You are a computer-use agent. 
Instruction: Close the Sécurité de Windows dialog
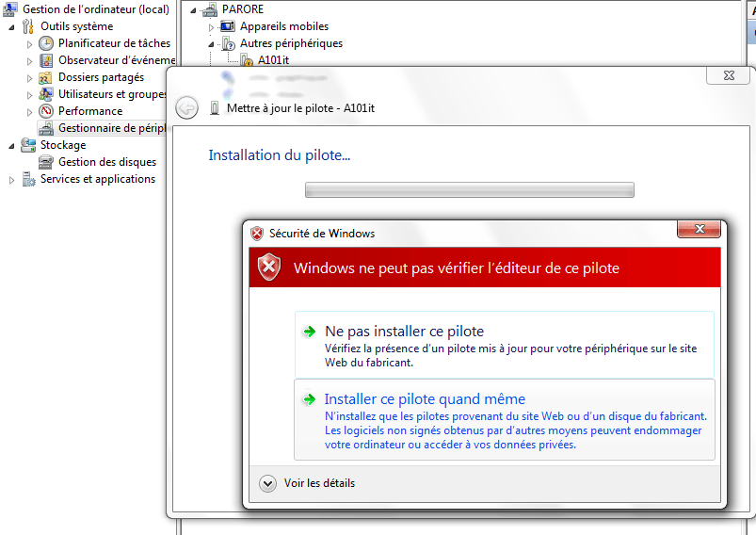click(699, 229)
